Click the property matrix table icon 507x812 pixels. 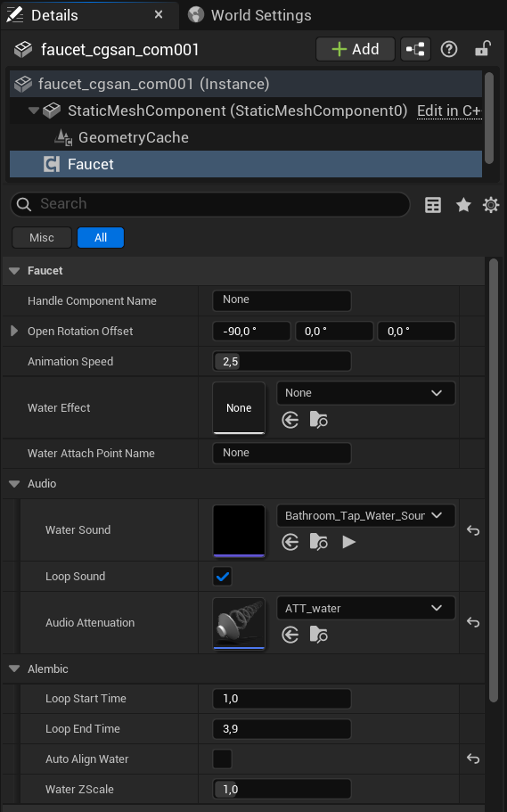point(433,205)
